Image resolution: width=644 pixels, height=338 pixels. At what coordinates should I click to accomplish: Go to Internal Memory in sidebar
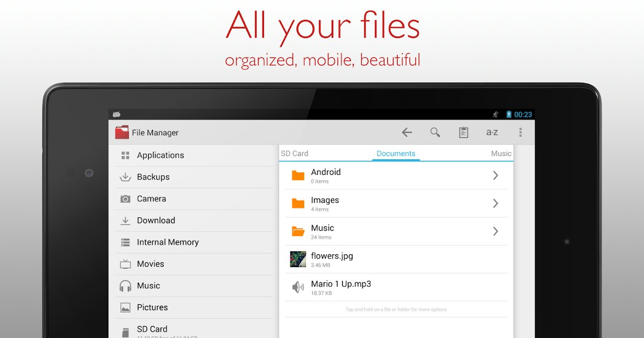[167, 243]
